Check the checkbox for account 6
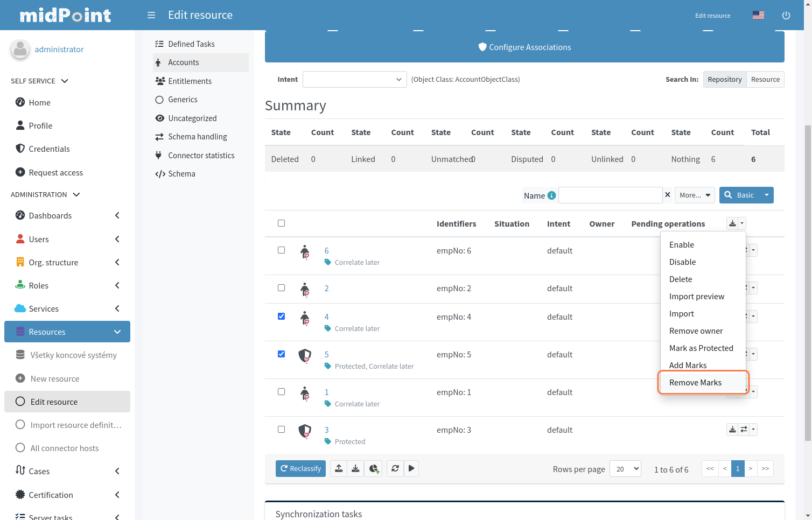The height and width of the screenshot is (520, 812). click(281, 250)
